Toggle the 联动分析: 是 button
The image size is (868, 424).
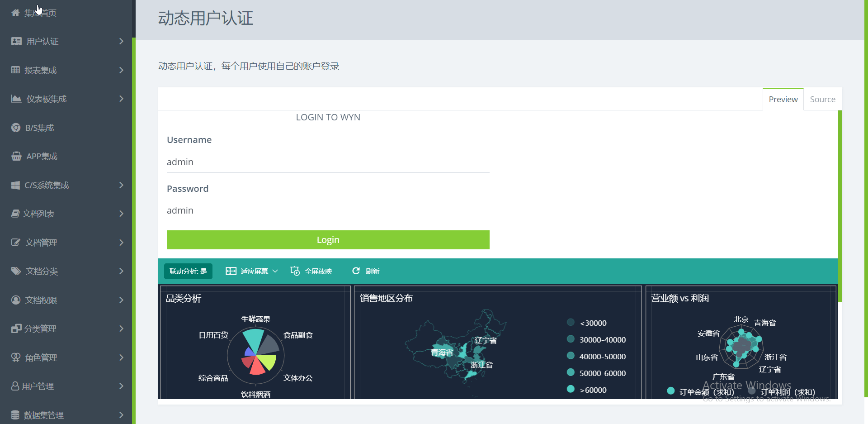coord(188,271)
